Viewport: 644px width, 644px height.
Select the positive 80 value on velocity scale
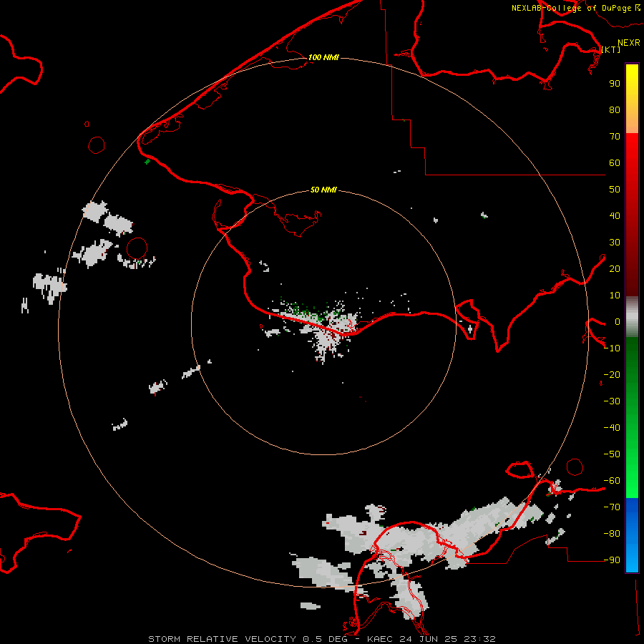(x=615, y=110)
